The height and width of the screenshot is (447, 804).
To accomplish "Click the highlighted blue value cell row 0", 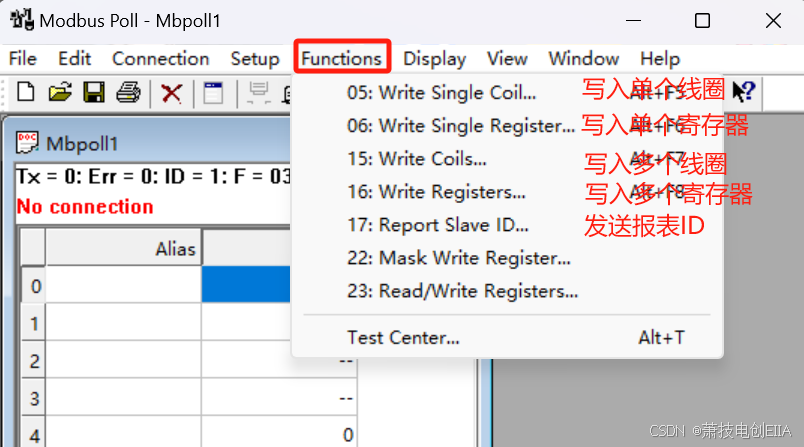I will coord(246,285).
